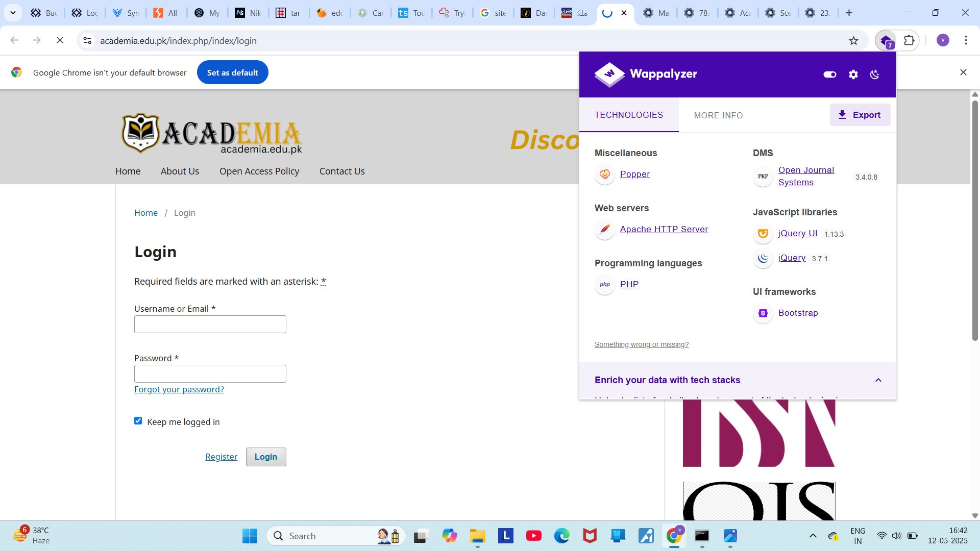The width and height of the screenshot is (980, 551).
Task: Click the Bootstrap icon
Action: (x=763, y=313)
